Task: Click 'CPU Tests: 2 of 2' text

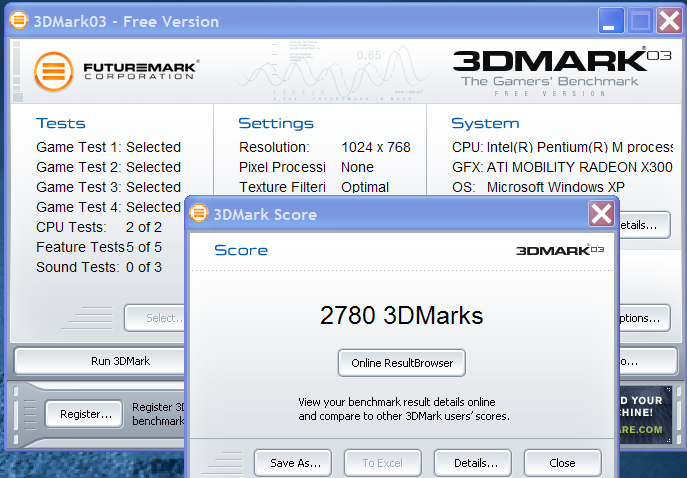Action: tap(99, 227)
